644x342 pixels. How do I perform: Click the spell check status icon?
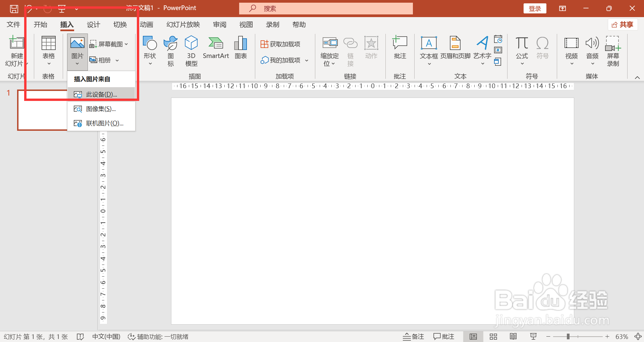tap(80, 337)
